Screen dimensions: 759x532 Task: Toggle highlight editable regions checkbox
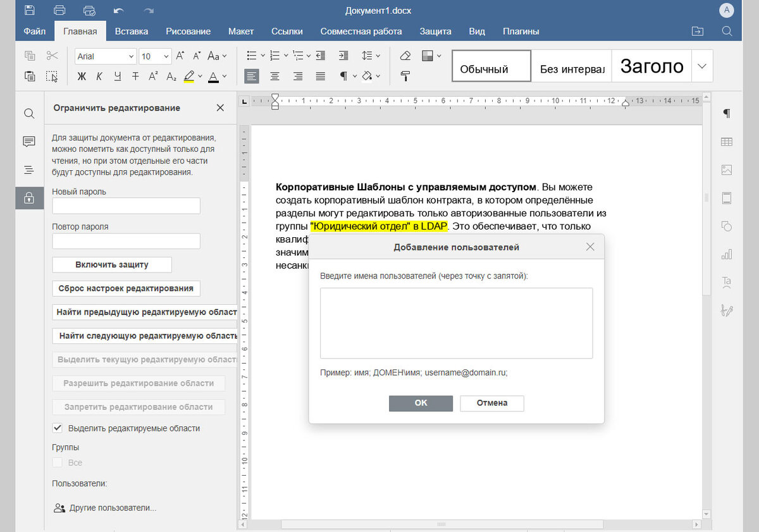coord(58,428)
